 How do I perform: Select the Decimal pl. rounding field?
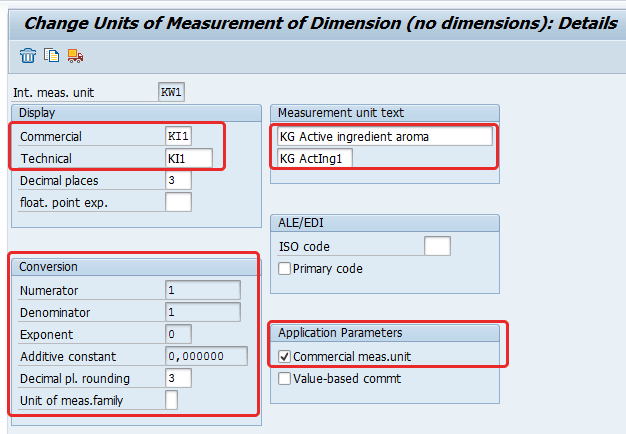click(178, 378)
